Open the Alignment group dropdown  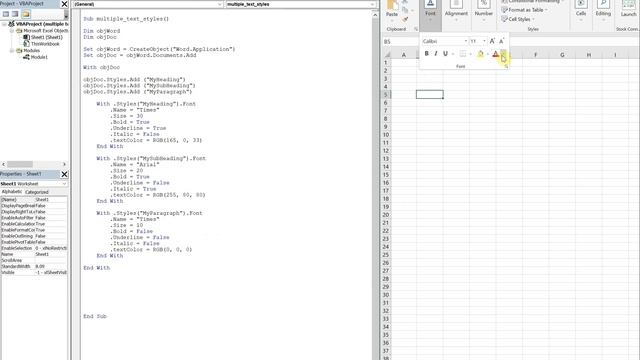coord(456,11)
